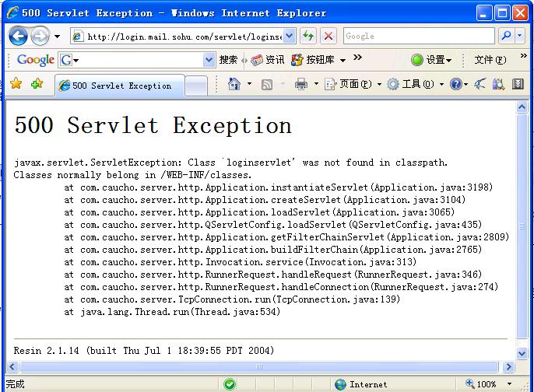Click the green checkmark status bar icon
534x392 pixels.
click(230, 384)
